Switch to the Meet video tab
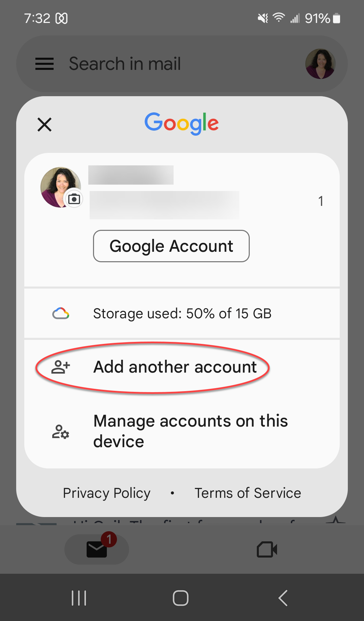 [267, 549]
